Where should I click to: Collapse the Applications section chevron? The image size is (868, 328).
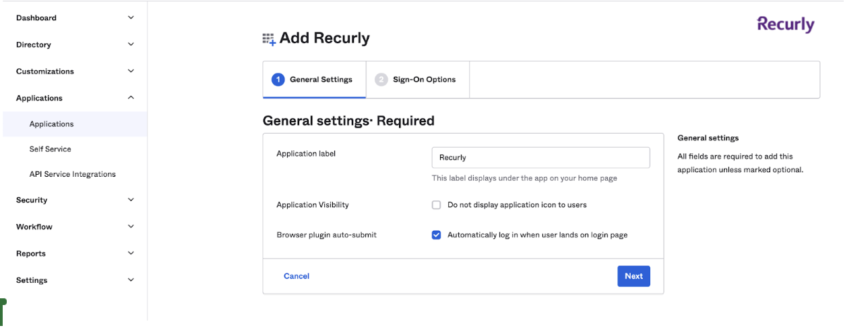[x=131, y=98]
